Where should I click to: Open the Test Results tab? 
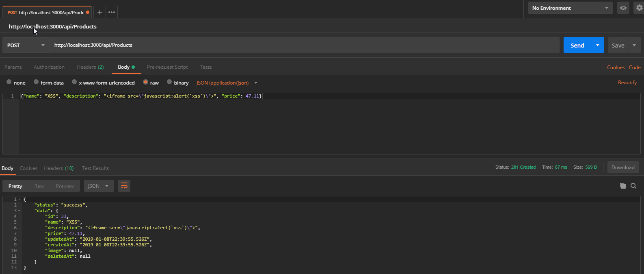pyautogui.click(x=95, y=168)
